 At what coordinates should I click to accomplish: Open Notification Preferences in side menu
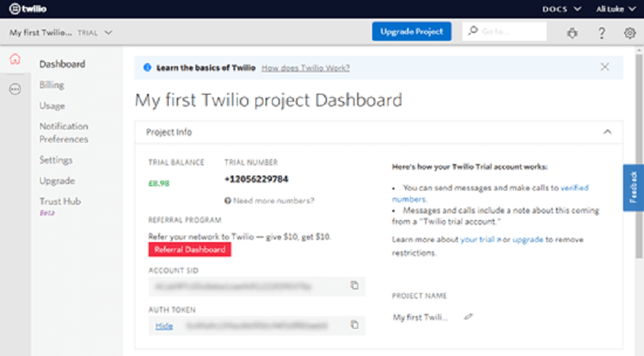[x=64, y=133]
